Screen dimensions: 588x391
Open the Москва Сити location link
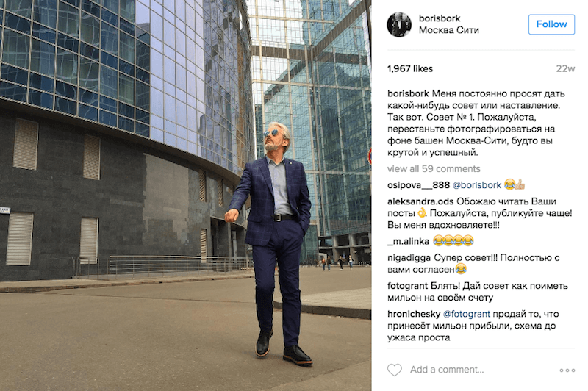pyautogui.click(x=449, y=30)
